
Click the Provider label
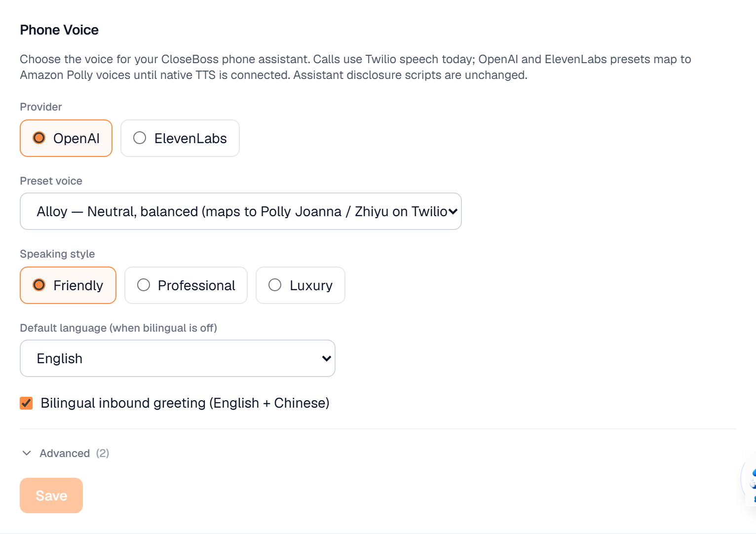coord(41,107)
